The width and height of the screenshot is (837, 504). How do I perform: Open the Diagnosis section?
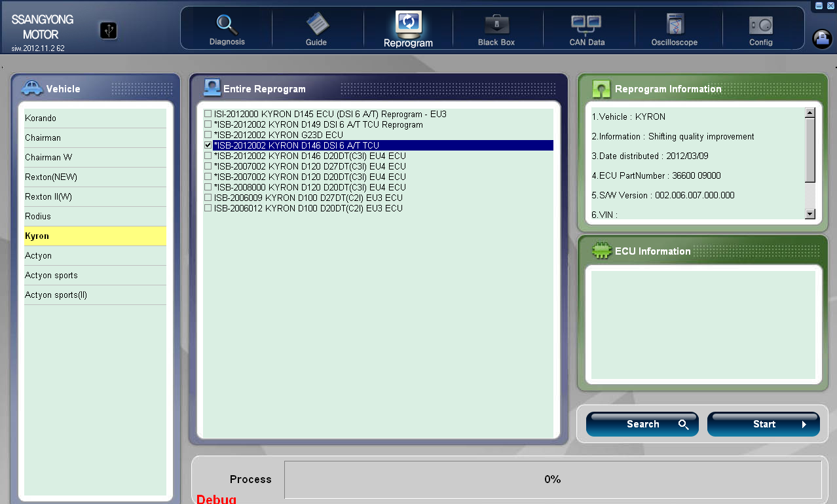(x=227, y=30)
